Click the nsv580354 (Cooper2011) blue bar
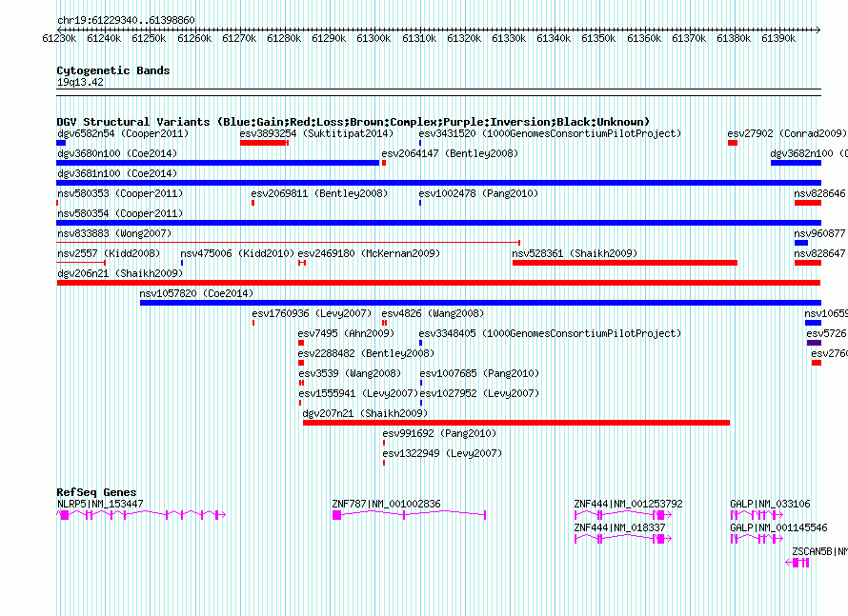Viewport: 848px width, 616px height. point(438,223)
